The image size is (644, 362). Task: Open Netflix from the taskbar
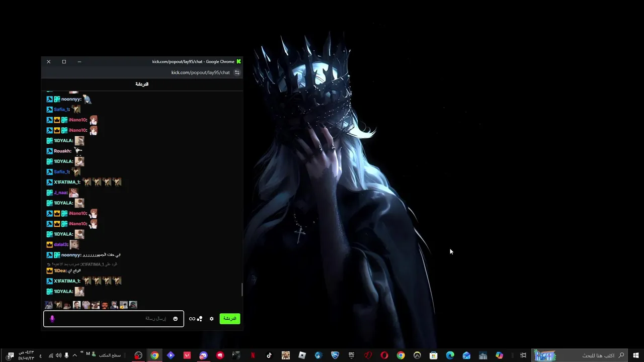pos(253,355)
